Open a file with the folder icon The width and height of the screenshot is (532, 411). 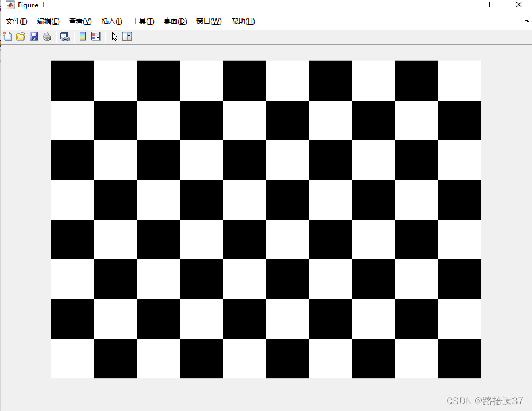pyautogui.click(x=21, y=36)
